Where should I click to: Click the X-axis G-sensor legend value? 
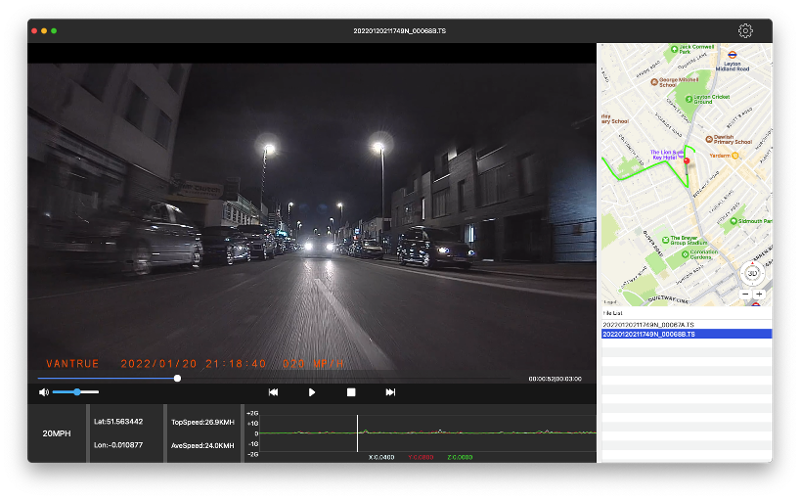click(381, 457)
